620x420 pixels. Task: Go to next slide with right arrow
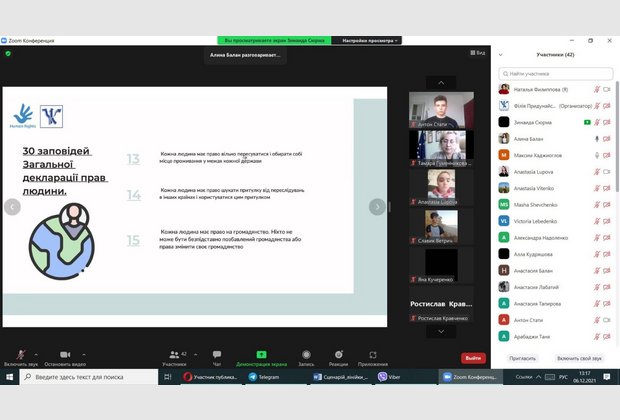pyautogui.click(x=377, y=207)
